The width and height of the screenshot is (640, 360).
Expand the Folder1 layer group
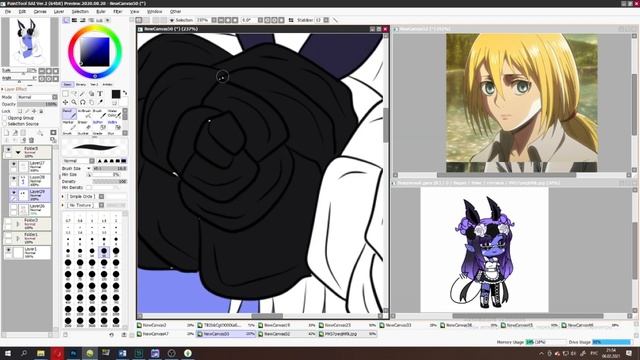[x=18, y=238]
